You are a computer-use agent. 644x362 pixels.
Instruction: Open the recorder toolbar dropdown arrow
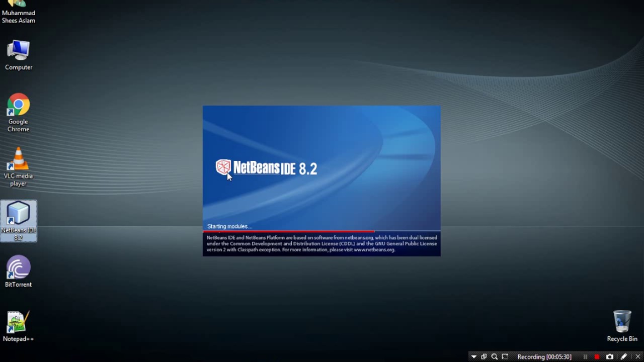click(x=473, y=356)
